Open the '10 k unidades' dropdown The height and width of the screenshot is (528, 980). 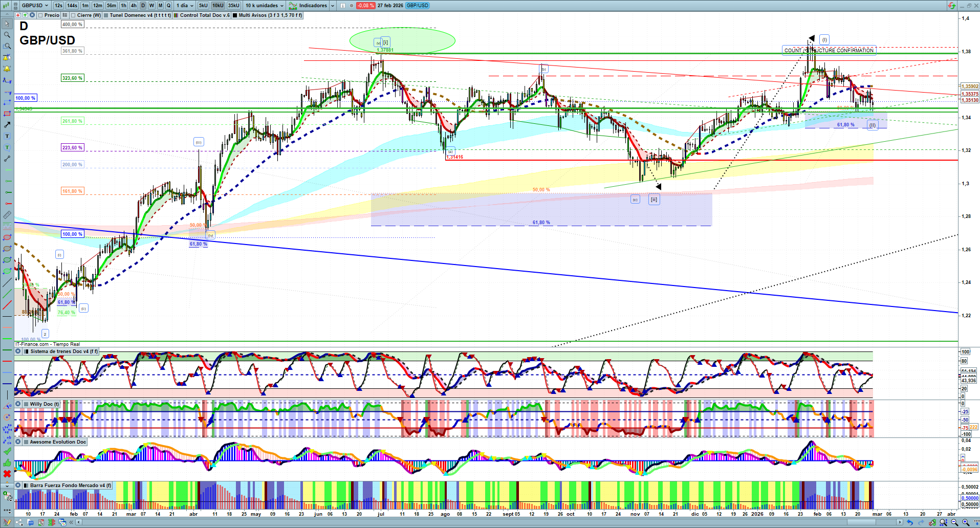(264, 5)
